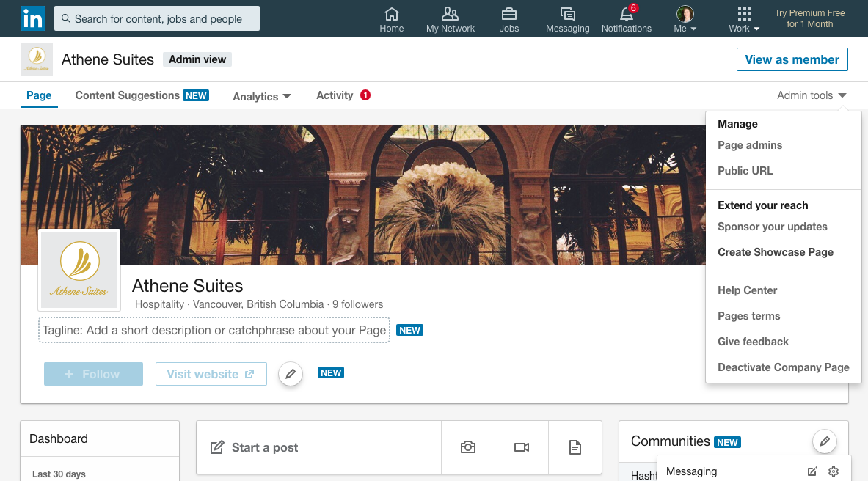Collapse the Admin tools dropdown
This screenshot has width=868, height=481.
[812, 95]
